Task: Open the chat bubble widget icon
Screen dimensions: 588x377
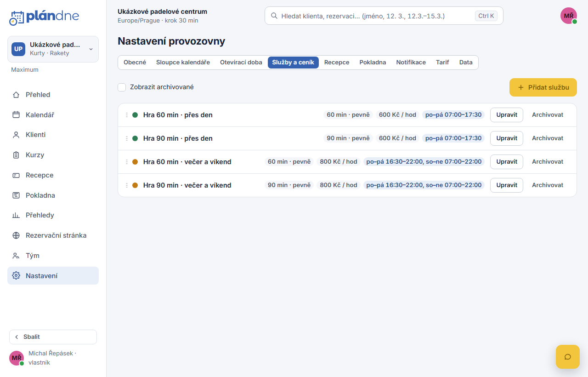Action: click(x=568, y=357)
